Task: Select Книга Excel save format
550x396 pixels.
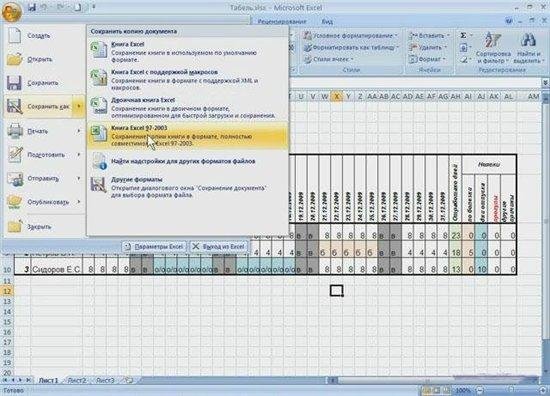Action: pos(188,52)
